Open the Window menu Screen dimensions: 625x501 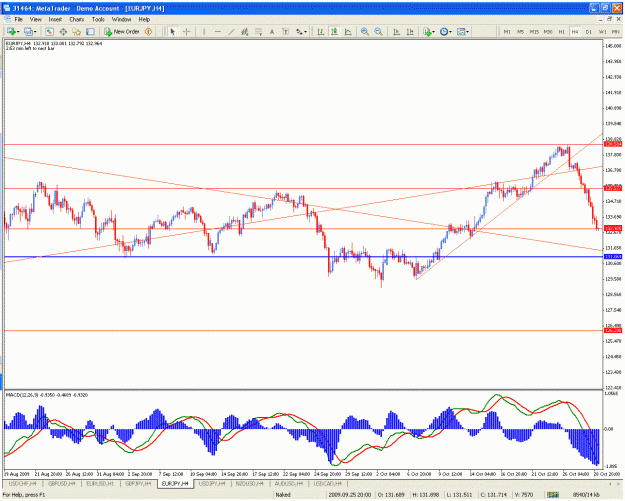[121, 19]
